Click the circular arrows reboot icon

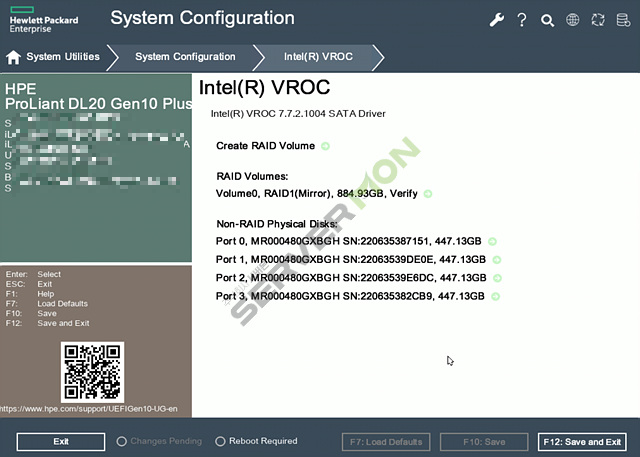pyautogui.click(x=598, y=20)
